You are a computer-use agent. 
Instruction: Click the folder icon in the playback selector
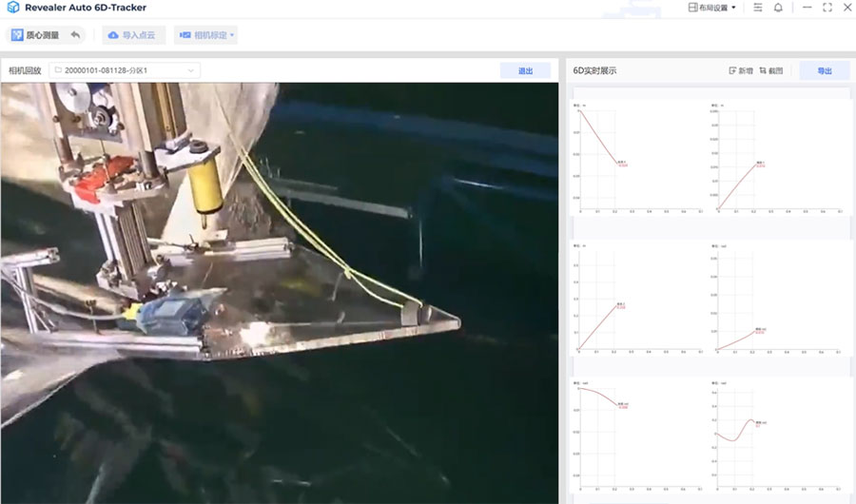58,69
